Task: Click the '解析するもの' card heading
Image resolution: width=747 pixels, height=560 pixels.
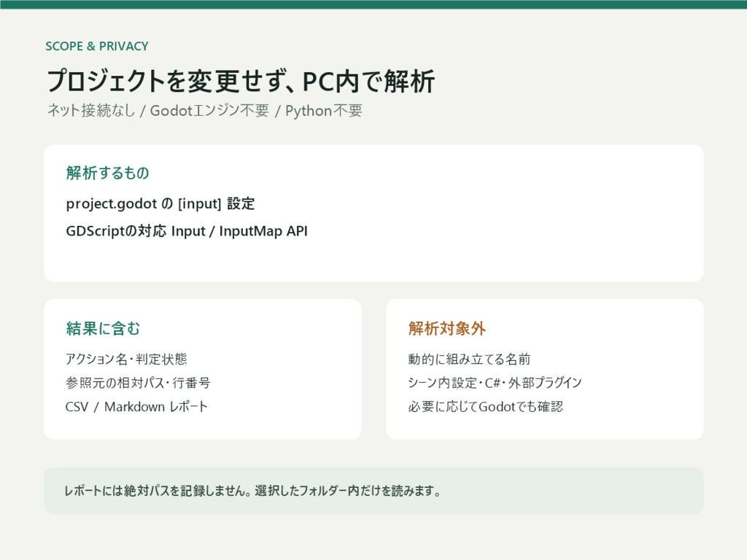Action: [x=108, y=173]
